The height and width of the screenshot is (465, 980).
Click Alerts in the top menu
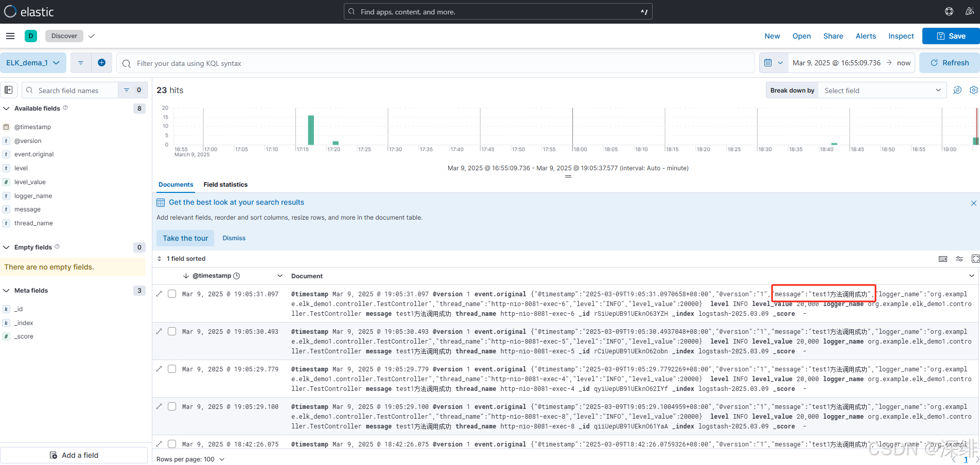coord(866,36)
